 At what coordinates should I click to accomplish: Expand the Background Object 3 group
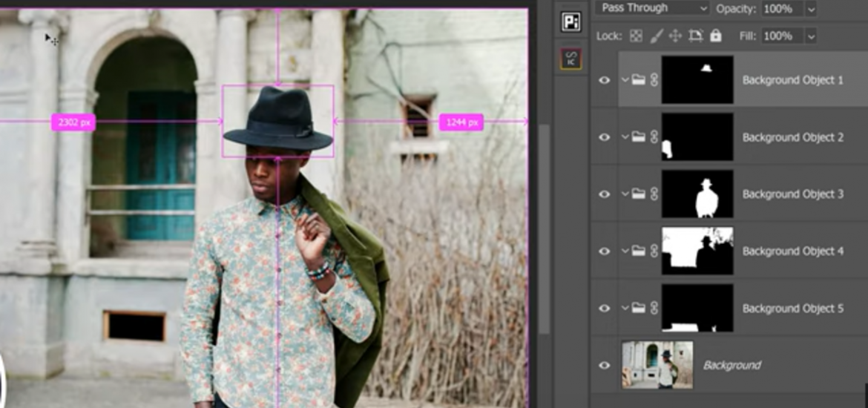click(x=625, y=194)
